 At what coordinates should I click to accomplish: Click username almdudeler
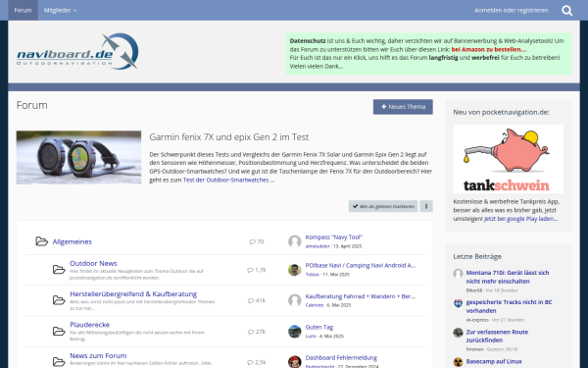click(318, 246)
